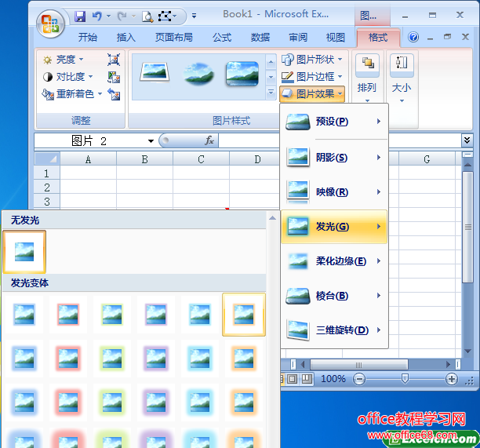
Task: Choose the orange glow variant in first row
Action: pos(244,315)
